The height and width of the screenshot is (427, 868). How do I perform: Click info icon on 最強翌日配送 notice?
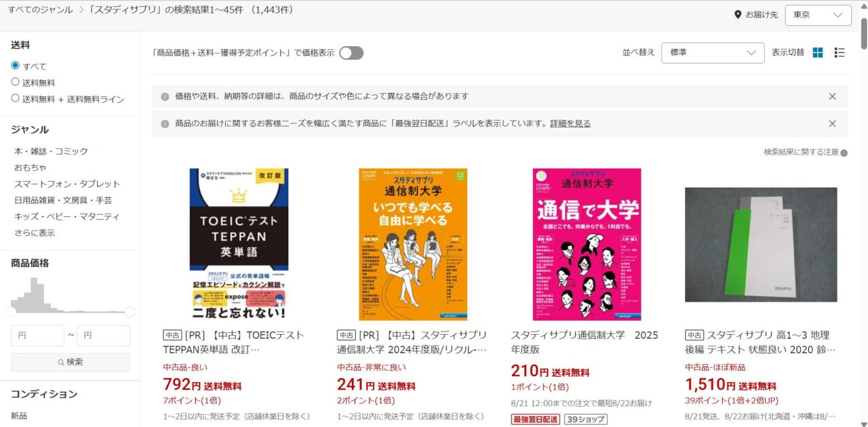(165, 124)
